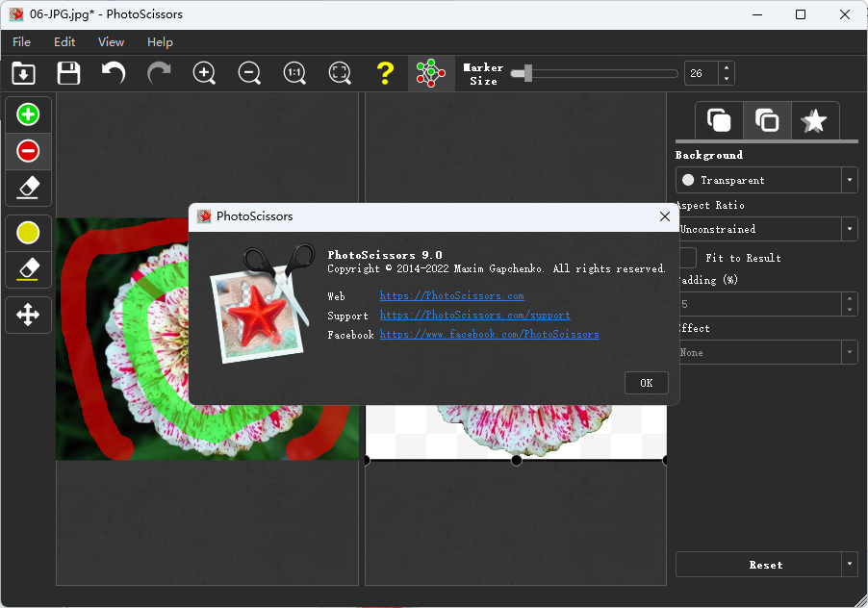Zoom out of the image
This screenshot has height=608, width=868.
(x=249, y=73)
